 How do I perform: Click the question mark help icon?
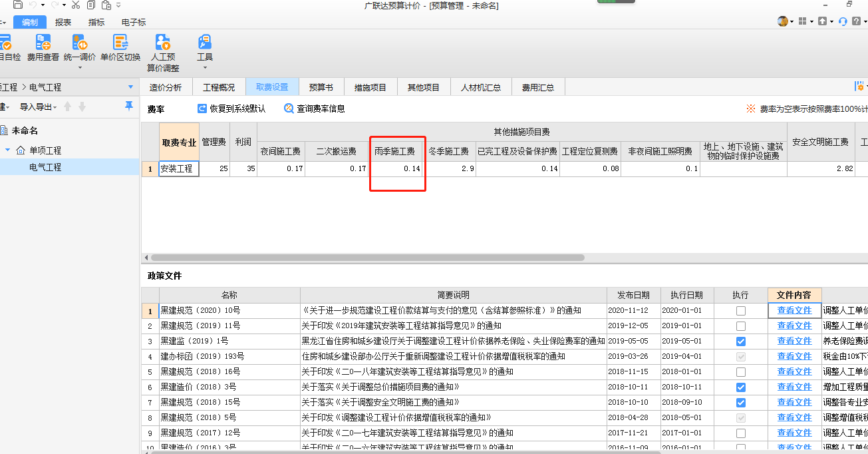click(856, 21)
